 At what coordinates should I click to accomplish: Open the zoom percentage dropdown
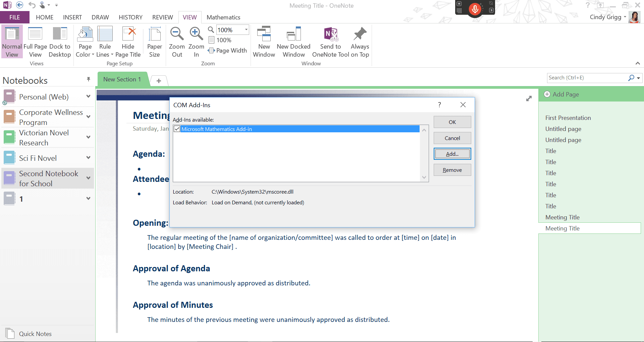[x=246, y=30]
